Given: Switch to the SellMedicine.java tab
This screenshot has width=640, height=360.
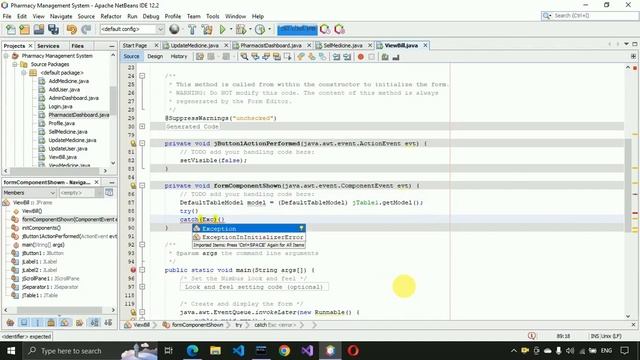Looking at the screenshot, I should pos(342,45).
